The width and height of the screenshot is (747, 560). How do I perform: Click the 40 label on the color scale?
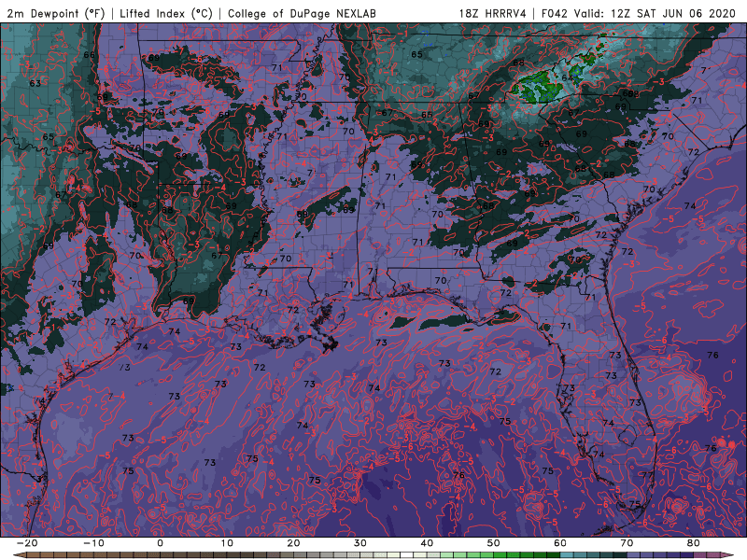(x=427, y=543)
